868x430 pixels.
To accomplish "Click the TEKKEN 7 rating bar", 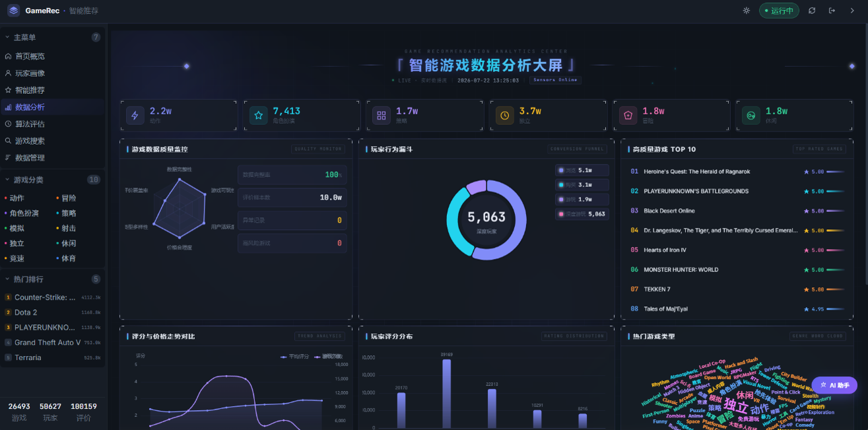I will point(836,289).
